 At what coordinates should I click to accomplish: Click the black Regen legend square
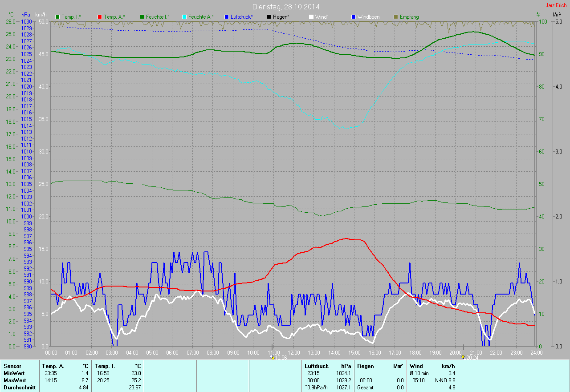[269, 17]
